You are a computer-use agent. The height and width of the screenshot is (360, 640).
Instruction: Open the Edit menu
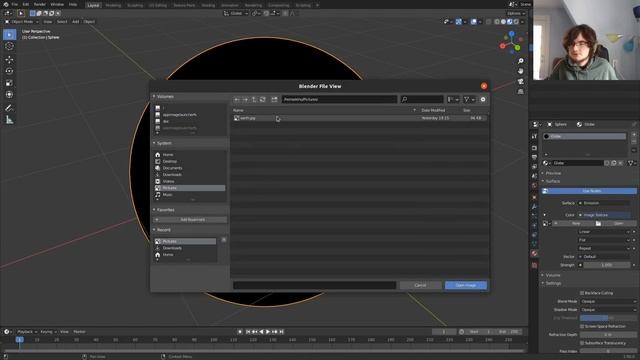tap(26, 4)
